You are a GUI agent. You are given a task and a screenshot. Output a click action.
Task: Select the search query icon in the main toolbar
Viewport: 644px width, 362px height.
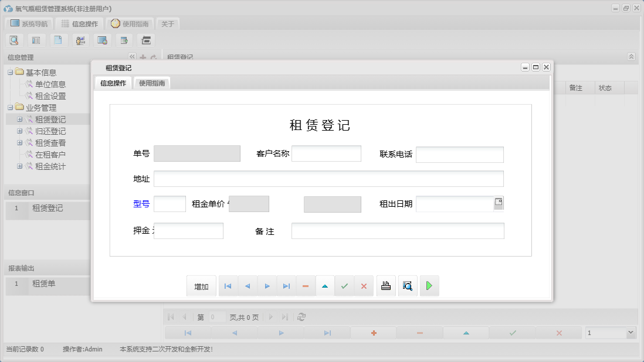pos(14,40)
